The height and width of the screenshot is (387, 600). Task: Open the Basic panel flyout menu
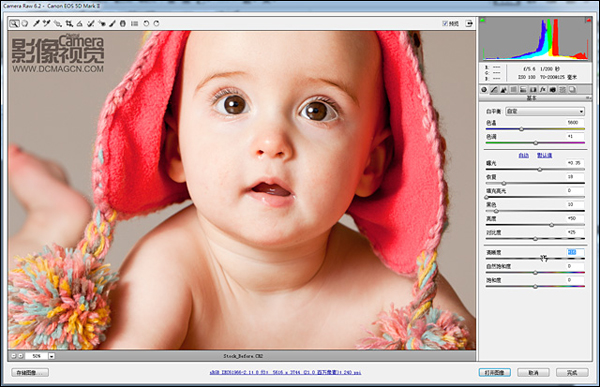coord(589,98)
